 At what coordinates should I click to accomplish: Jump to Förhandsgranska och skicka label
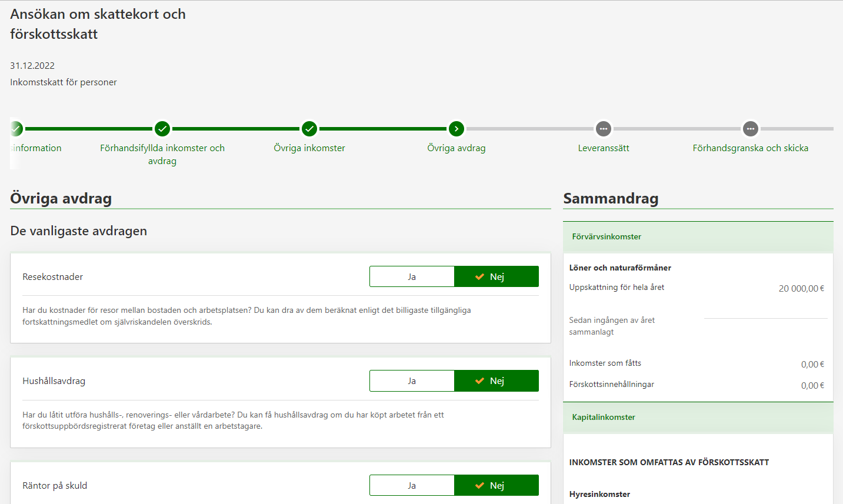click(750, 148)
